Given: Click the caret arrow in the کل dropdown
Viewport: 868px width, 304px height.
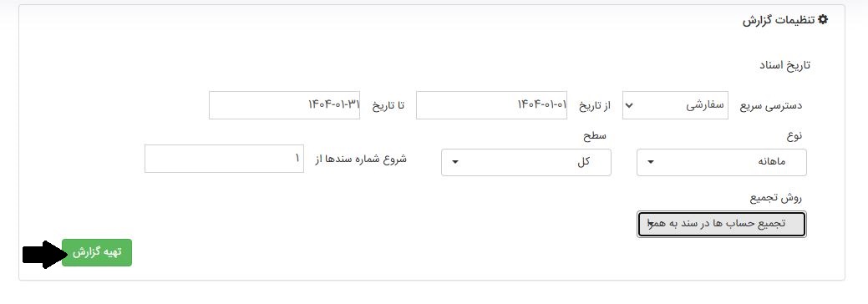Looking at the screenshot, I should [x=455, y=162].
